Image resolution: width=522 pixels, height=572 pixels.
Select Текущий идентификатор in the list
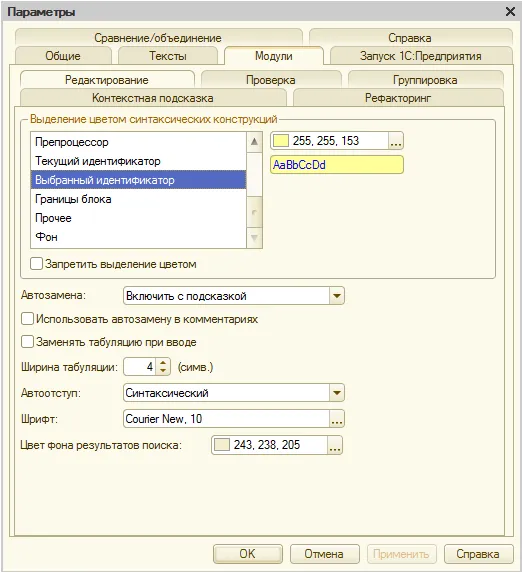(x=139, y=161)
